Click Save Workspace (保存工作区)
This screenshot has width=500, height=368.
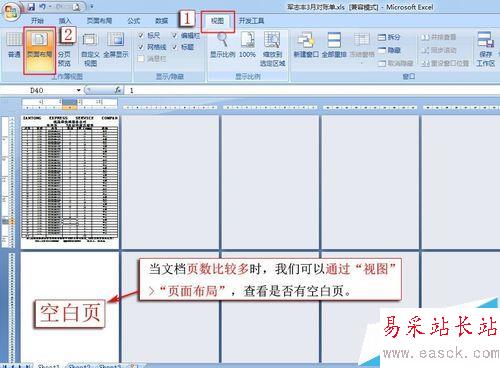(x=485, y=49)
